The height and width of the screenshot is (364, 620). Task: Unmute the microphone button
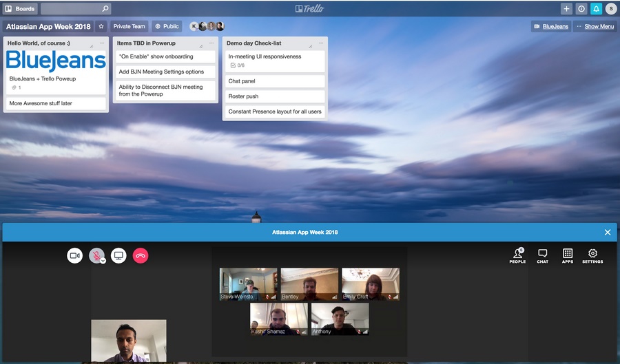pos(96,255)
